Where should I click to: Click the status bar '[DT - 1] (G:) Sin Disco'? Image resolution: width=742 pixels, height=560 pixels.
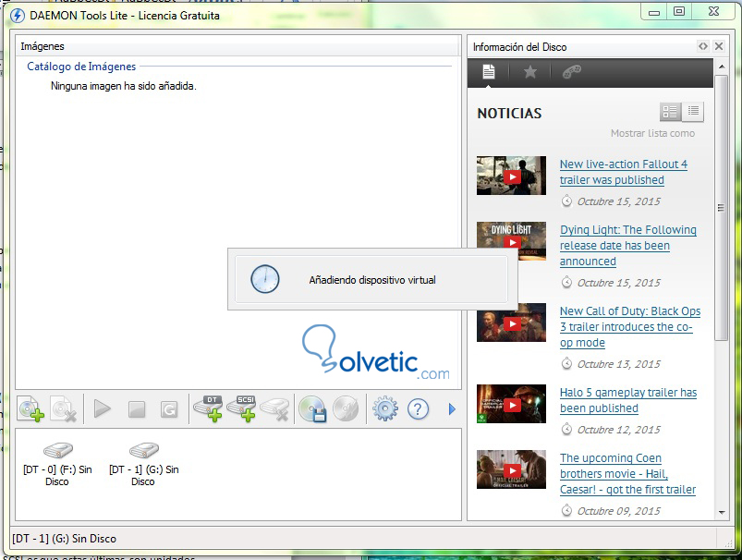point(65,539)
